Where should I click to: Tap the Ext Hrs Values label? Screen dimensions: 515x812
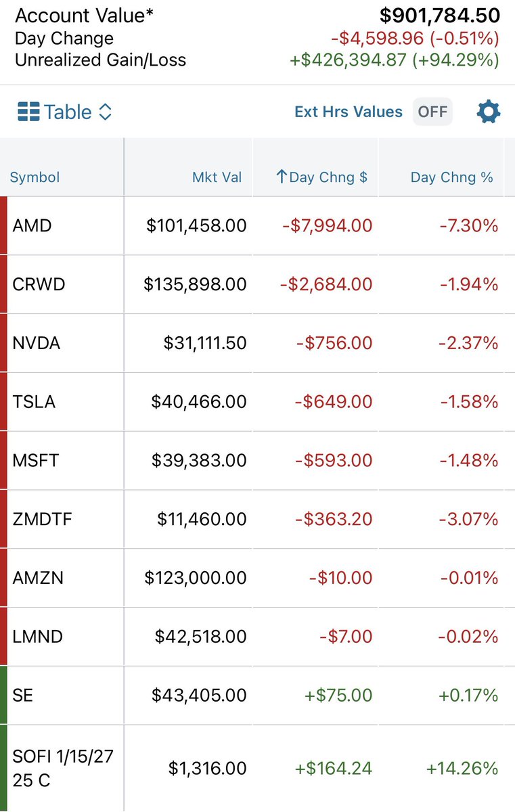pyautogui.click(x=349, y=112)
